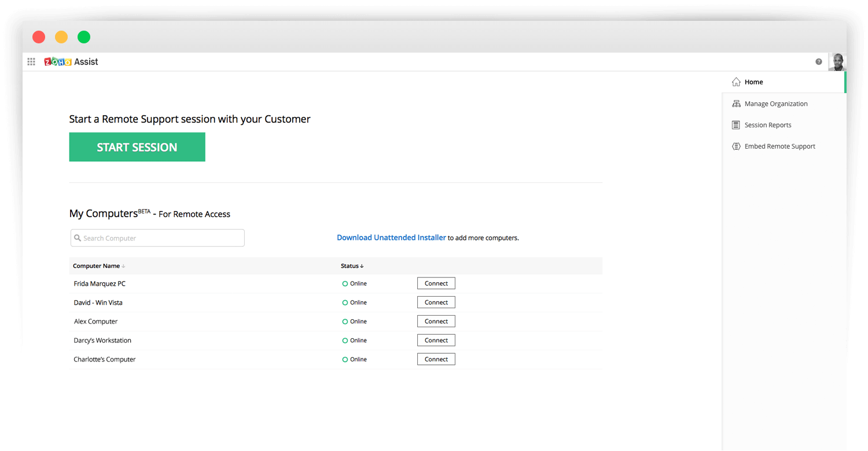Click the Session Reports document icon
This screenshot has width=868, height=451.
[736, 125]
